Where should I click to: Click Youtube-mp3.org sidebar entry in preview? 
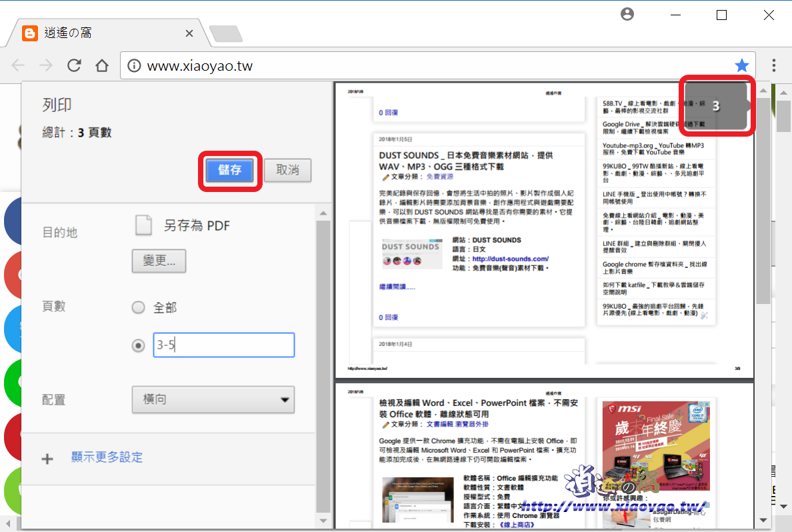653,149
